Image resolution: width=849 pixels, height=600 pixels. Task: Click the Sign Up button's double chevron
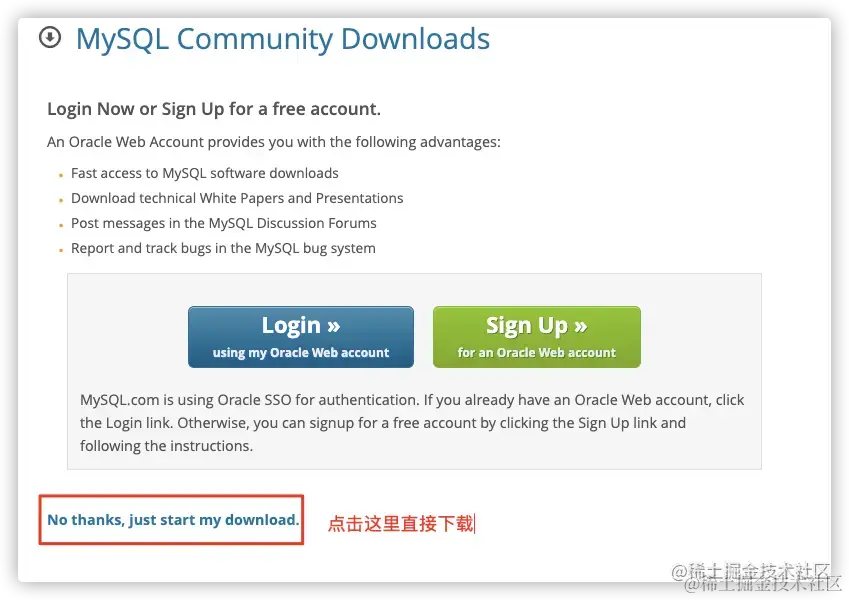581,326
